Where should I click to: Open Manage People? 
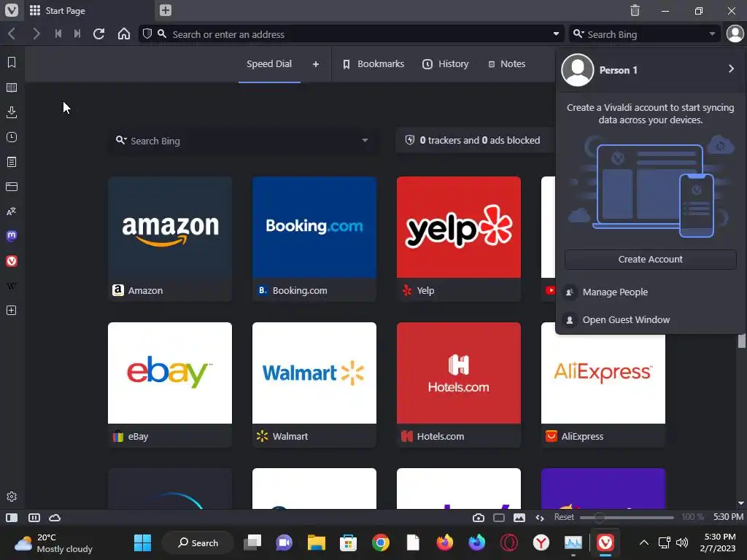(x=650, y=292)
